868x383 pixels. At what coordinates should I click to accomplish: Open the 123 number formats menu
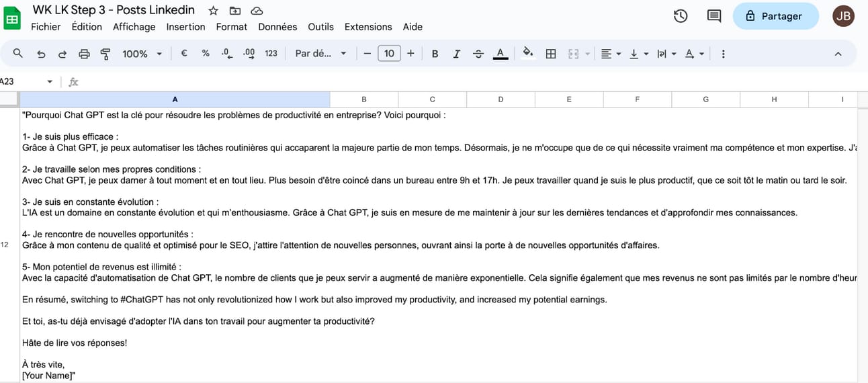click(x=271, y=53)
